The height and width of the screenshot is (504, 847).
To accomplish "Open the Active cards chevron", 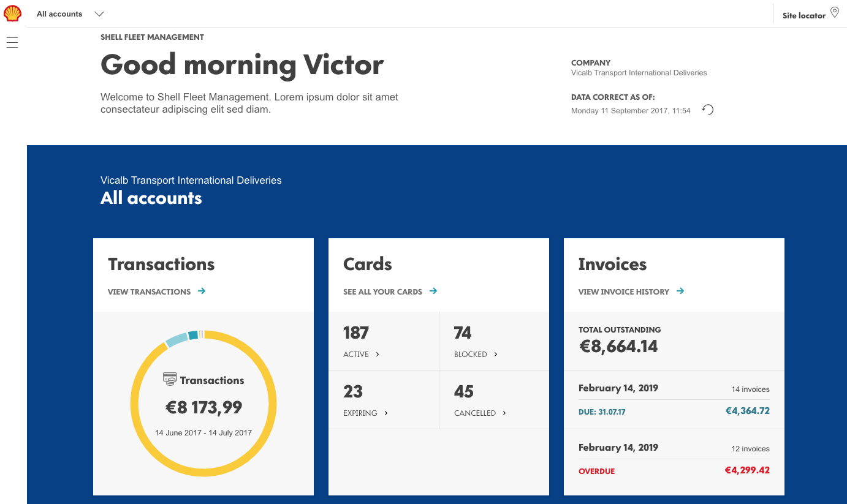I will pyautogui.click(x=378, y=354).
